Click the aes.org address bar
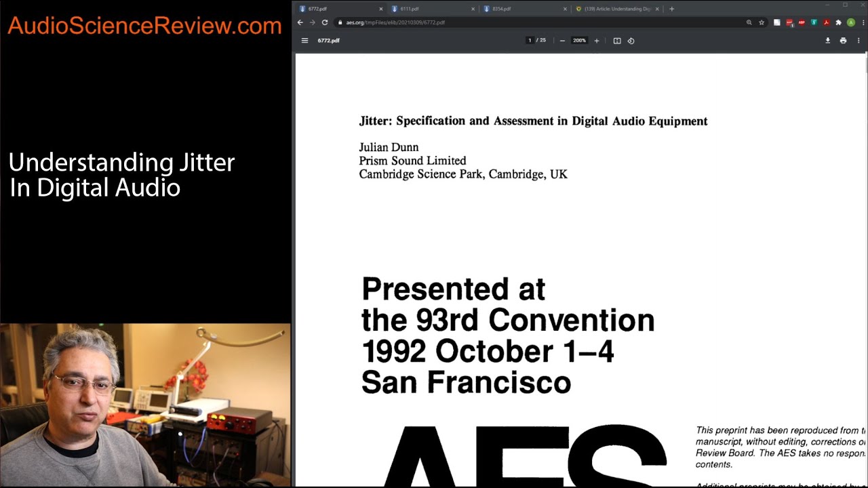The height and width of the screenshot is (488, 868). pos(551,22)
